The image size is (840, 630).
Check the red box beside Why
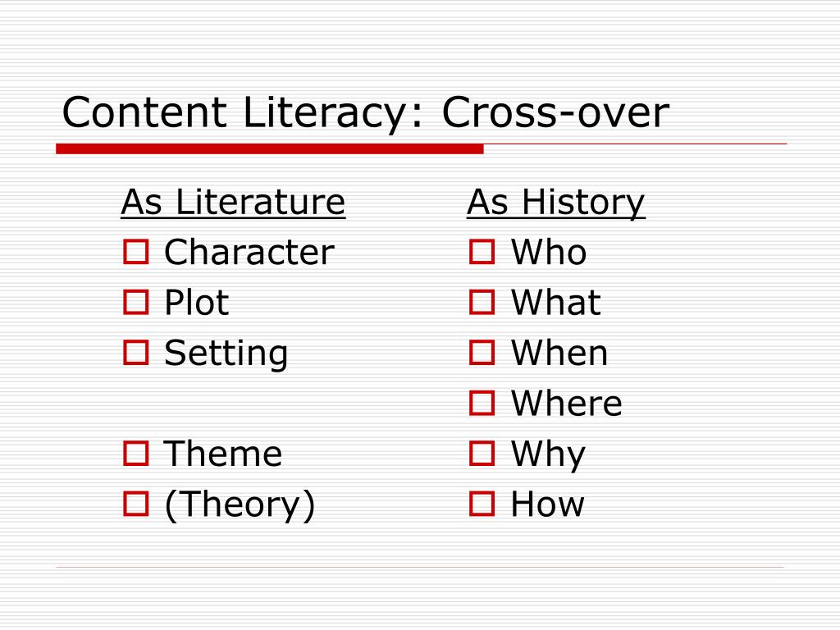482,453
